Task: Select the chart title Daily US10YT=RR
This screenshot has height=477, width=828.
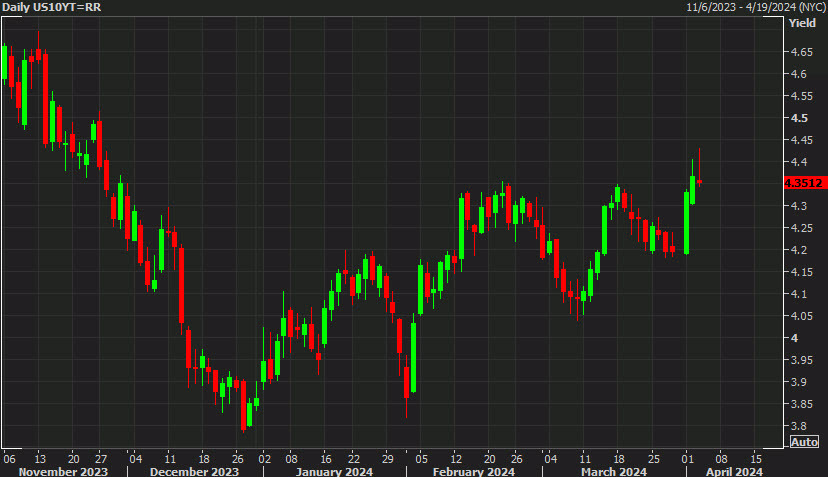Action: [52, 7]
